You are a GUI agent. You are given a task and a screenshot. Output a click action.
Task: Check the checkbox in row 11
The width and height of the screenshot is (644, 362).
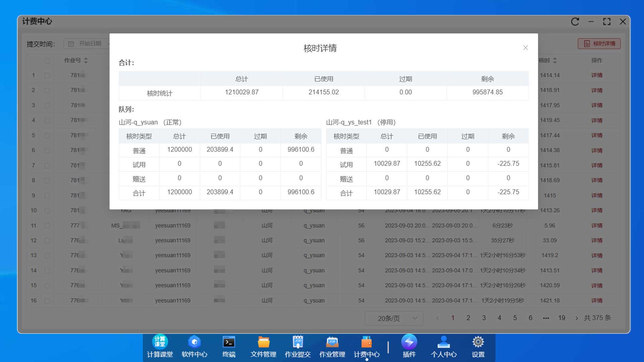(47, 226)
